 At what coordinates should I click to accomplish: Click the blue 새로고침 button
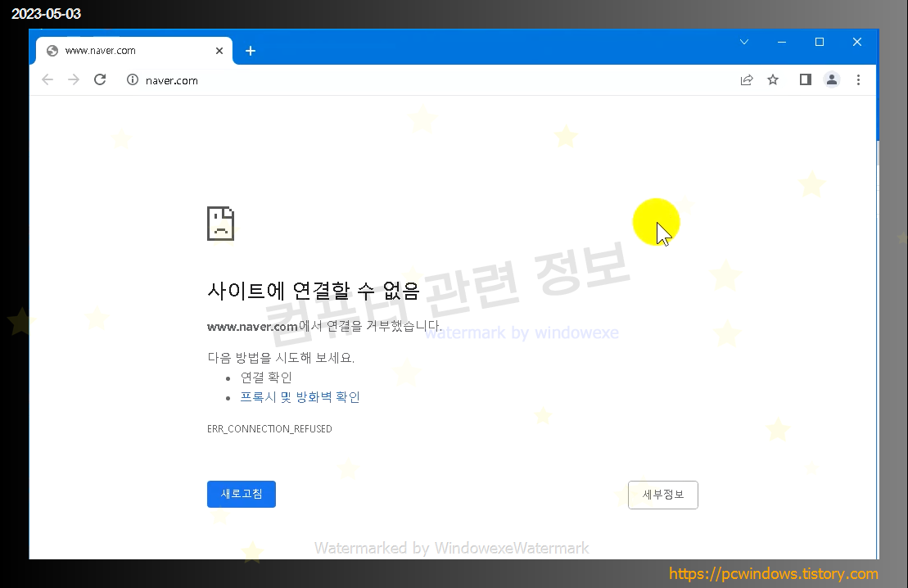[x=242, y=494]
